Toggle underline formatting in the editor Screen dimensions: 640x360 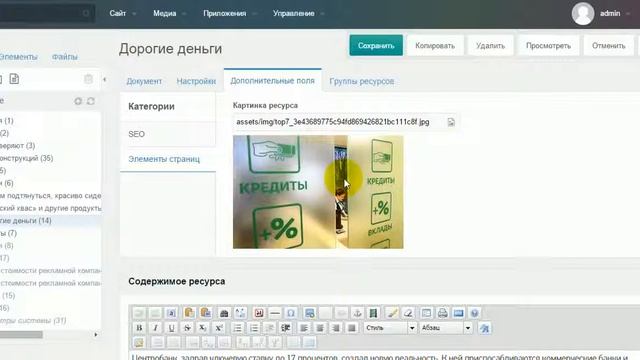pos(171,328)
